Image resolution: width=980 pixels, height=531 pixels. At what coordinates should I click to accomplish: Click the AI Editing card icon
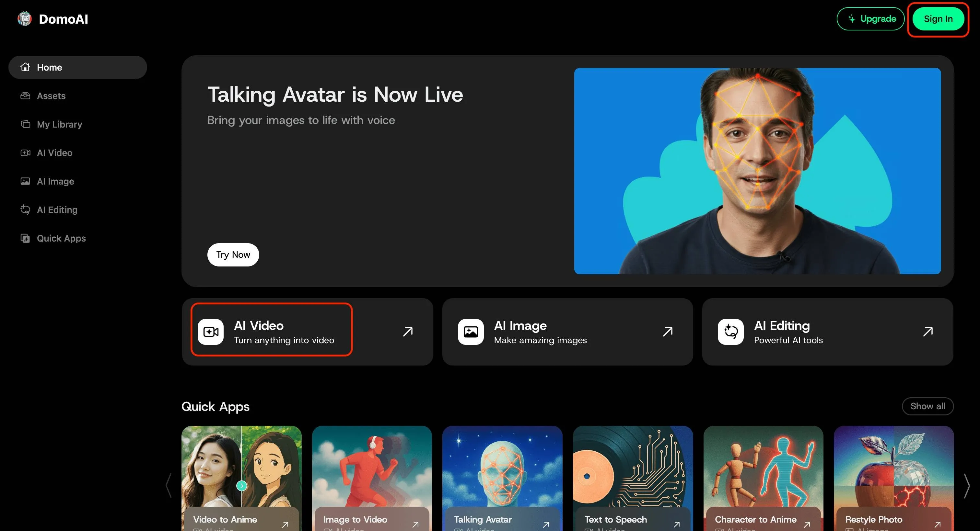(x=730, y=332)
